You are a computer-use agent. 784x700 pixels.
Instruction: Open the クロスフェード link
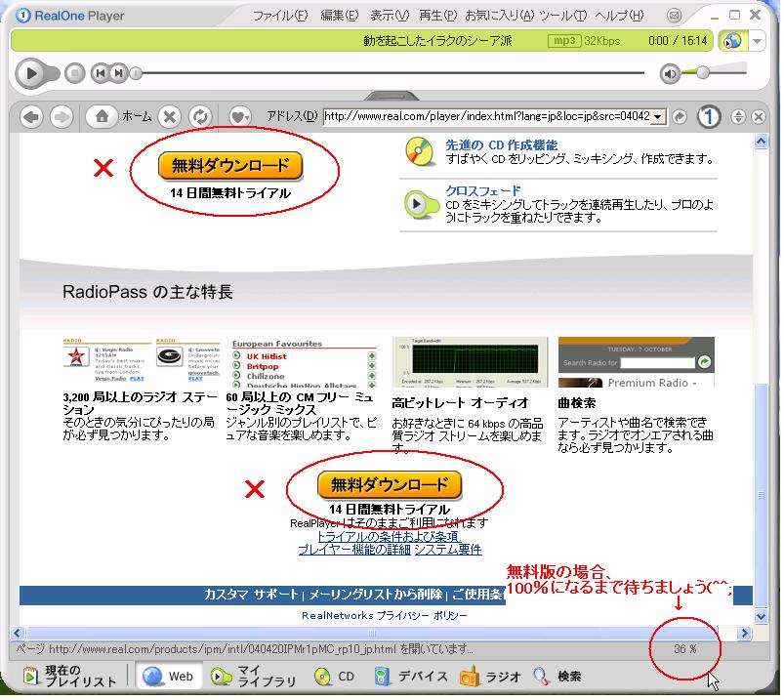point(483,190)
